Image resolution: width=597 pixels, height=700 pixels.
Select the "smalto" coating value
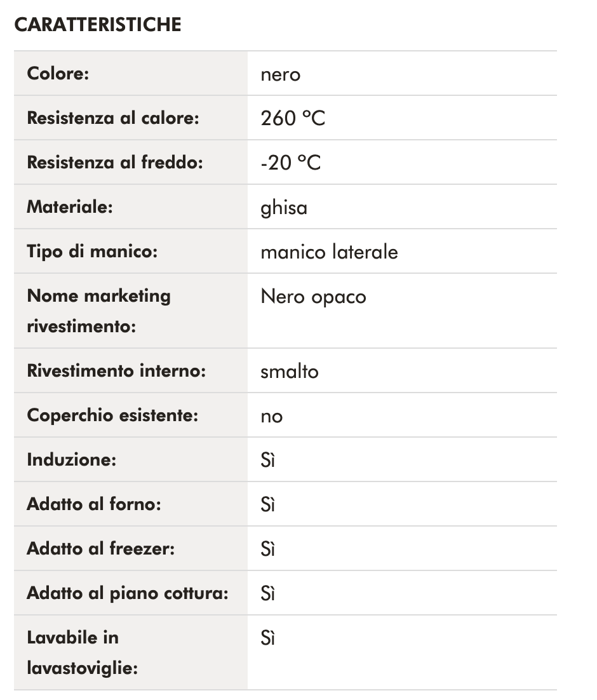click(290, 372)
